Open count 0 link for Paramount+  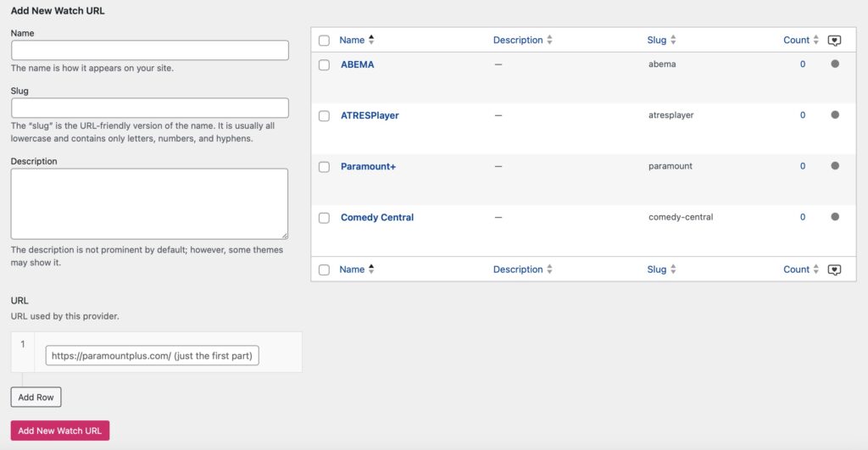[x=803, y=165]
